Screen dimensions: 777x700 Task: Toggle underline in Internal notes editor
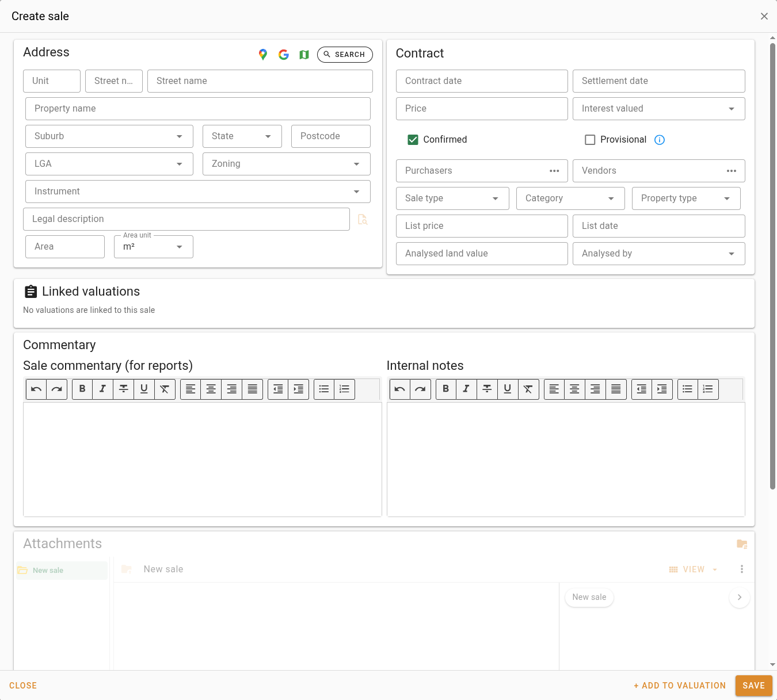tap(508, 389)
